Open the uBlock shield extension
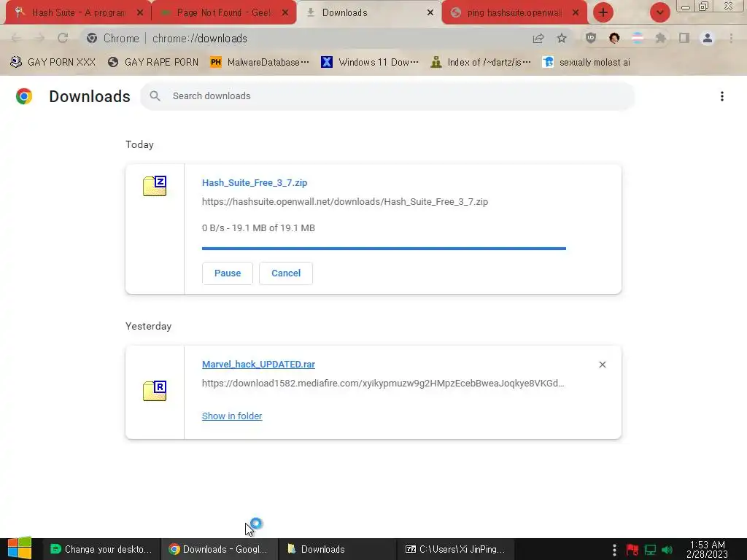Screen dimensions: 747x560 pos(591,38)
